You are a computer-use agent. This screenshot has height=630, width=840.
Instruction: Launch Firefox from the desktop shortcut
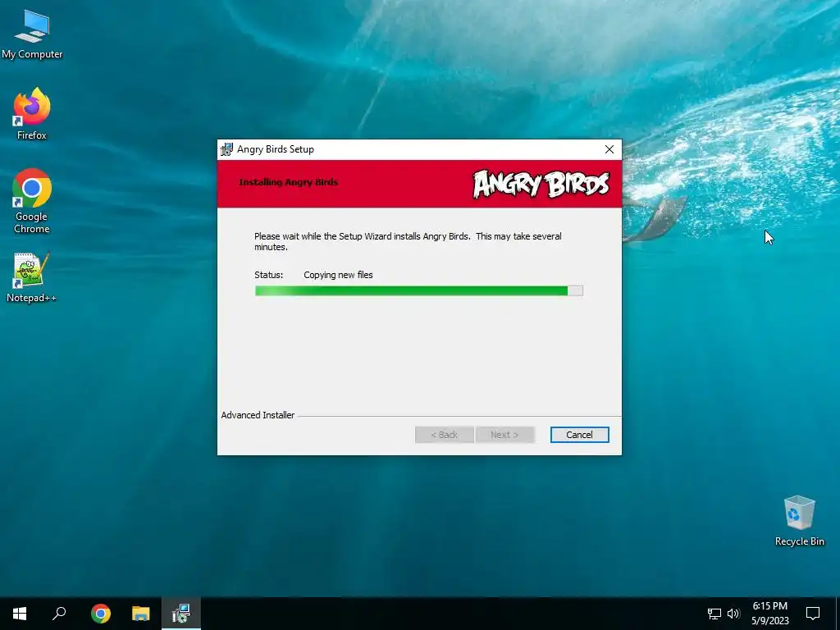pos(32,114)
